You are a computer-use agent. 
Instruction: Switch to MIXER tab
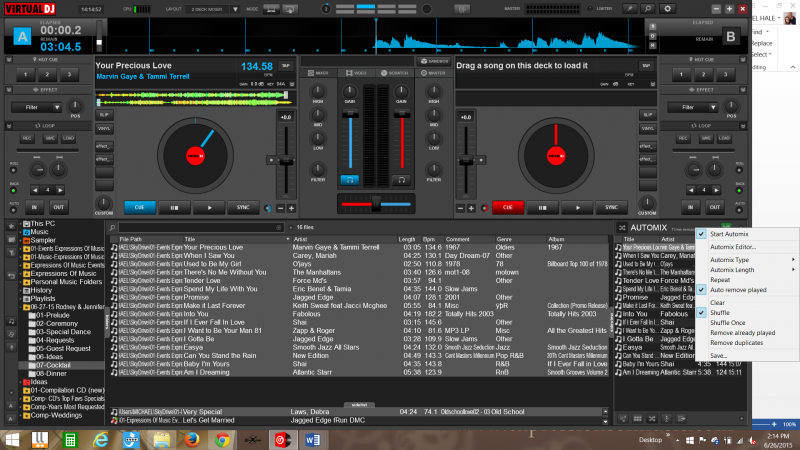318,73
